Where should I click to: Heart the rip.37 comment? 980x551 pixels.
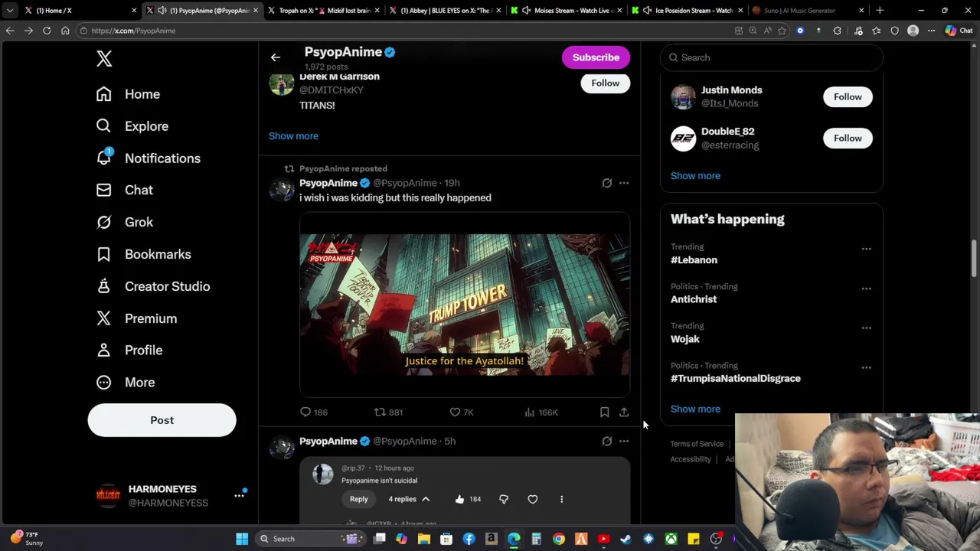pyautogui.click(x=533, y=499)
